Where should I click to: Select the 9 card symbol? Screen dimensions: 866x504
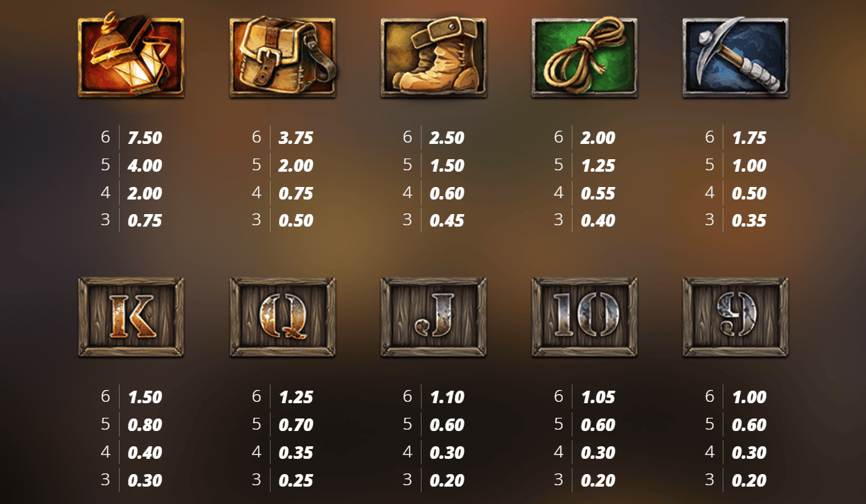736,318
